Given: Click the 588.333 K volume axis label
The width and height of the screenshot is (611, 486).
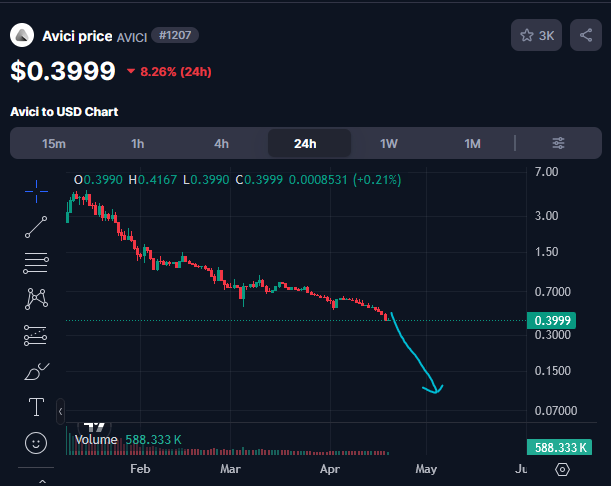Looking at the screenshot, I should (559, 447).
